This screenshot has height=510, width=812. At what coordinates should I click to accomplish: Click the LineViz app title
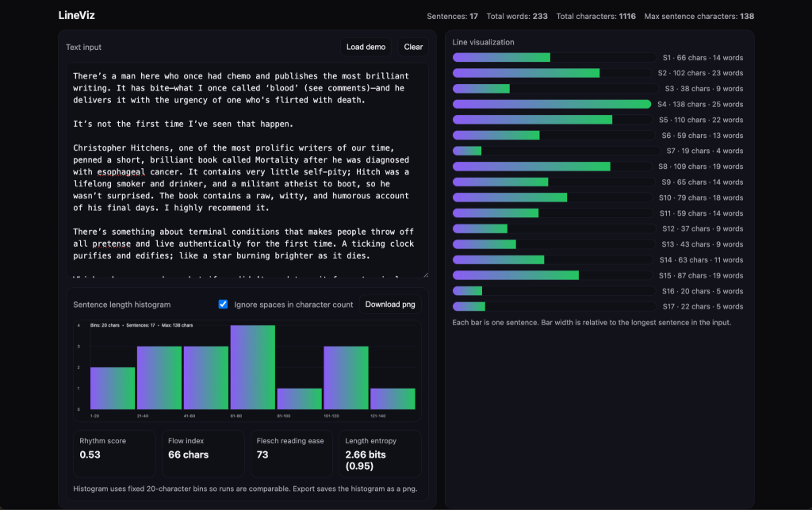77,15
